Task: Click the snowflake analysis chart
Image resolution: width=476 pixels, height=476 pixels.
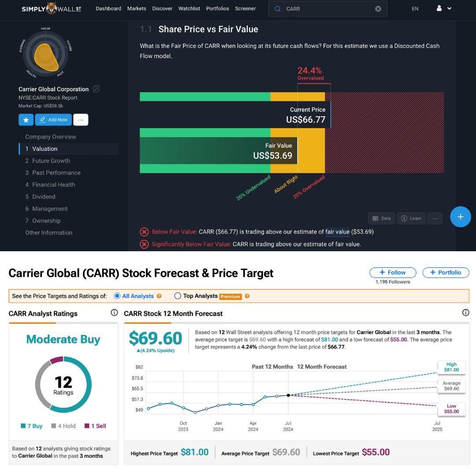Action: pyautogui.click(x=45, y=53)
